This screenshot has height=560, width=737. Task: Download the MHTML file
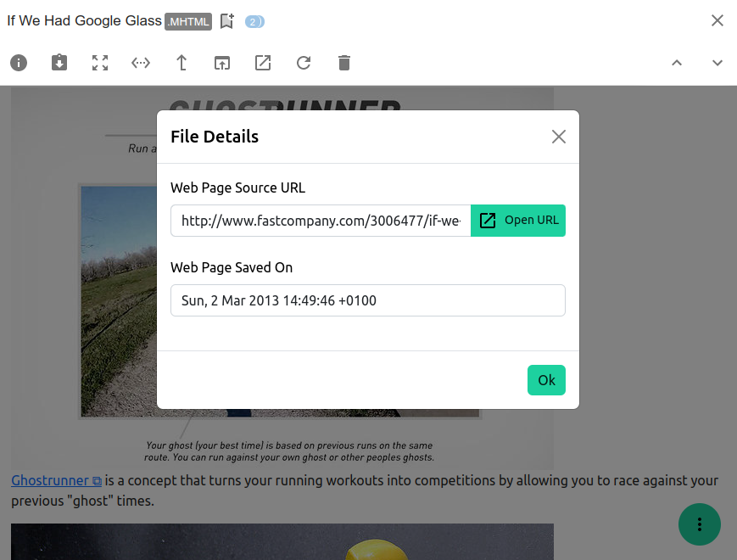click(x=59, y=63)
